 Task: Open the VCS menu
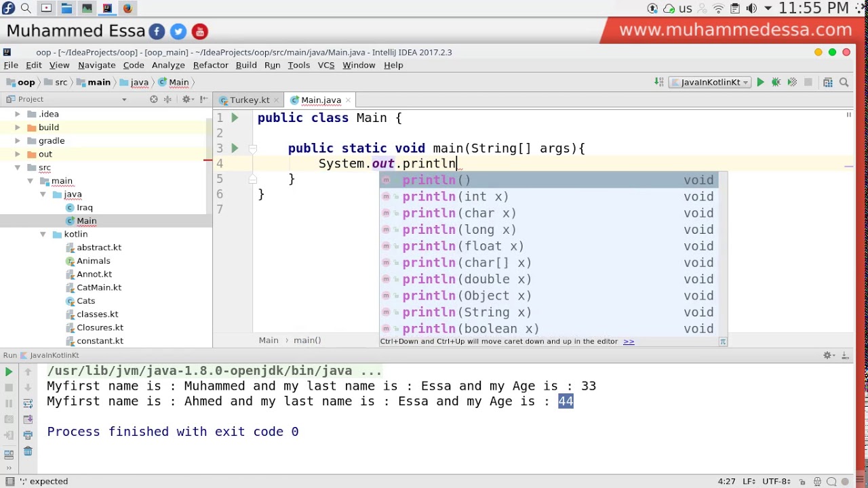[x=326, y=65]
